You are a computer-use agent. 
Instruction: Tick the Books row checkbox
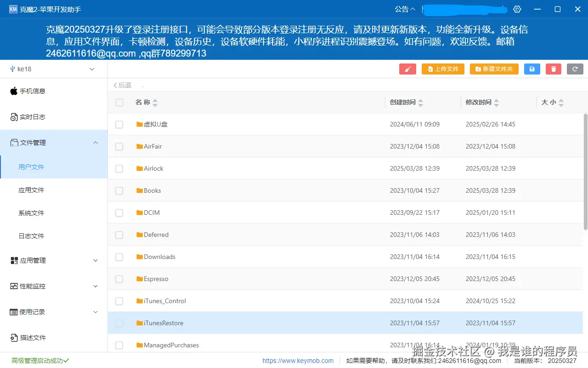pos(119,190)
